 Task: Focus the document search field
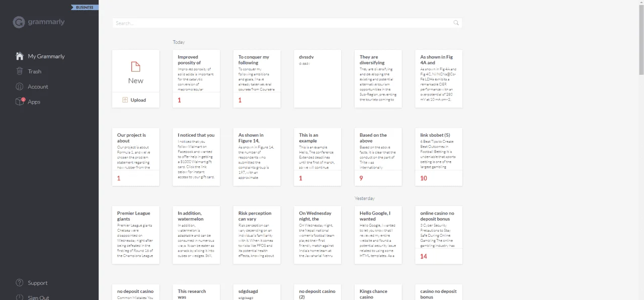point(287,23)
